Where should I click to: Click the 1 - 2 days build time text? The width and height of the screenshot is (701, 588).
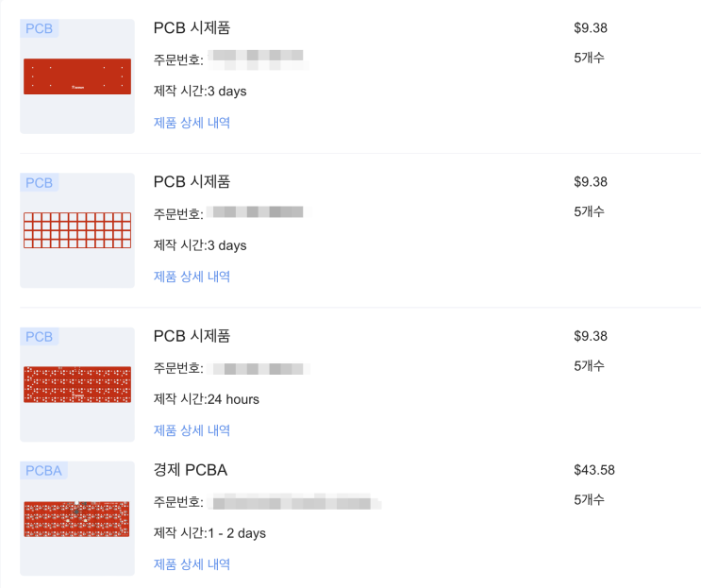209,533
